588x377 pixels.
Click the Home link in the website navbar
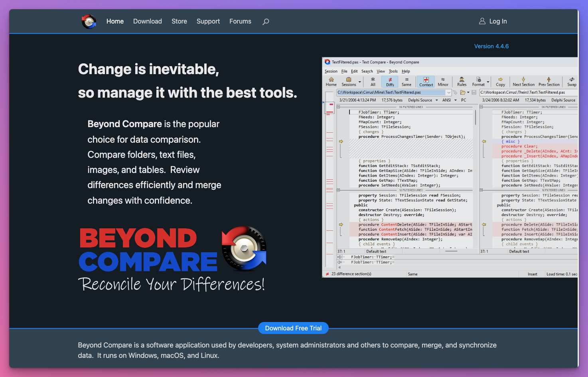pos(115,22)
